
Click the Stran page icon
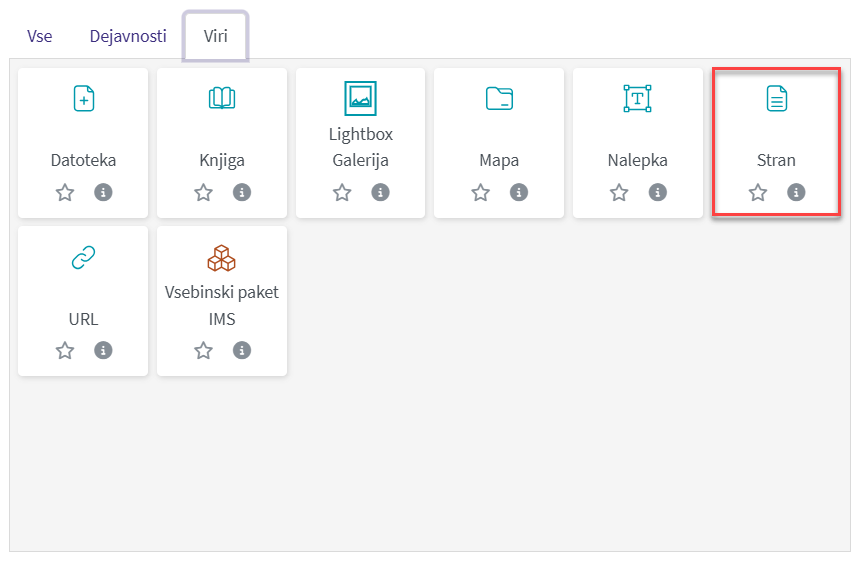point(776,98)
